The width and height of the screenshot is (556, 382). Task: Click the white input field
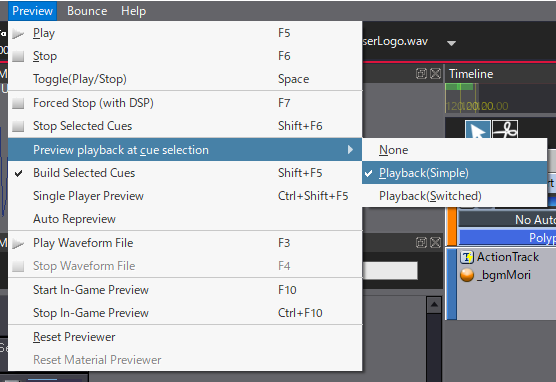coord(390,271)
